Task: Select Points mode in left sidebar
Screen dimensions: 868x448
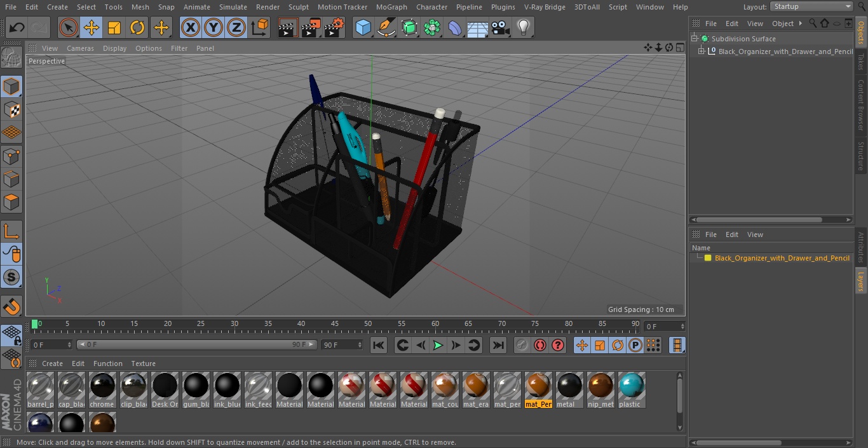Action: click(x=11, y=156)
